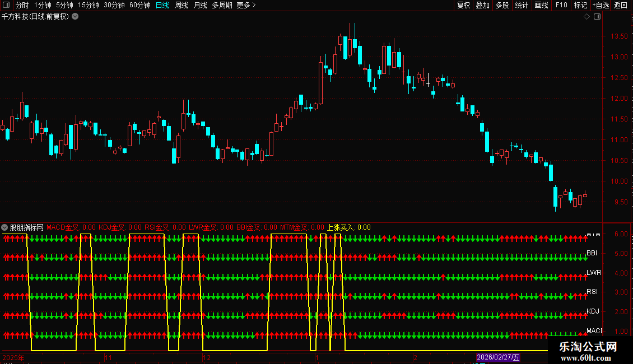
Task: Switch to 分时 chart tab
Action: tap(22, 5)
